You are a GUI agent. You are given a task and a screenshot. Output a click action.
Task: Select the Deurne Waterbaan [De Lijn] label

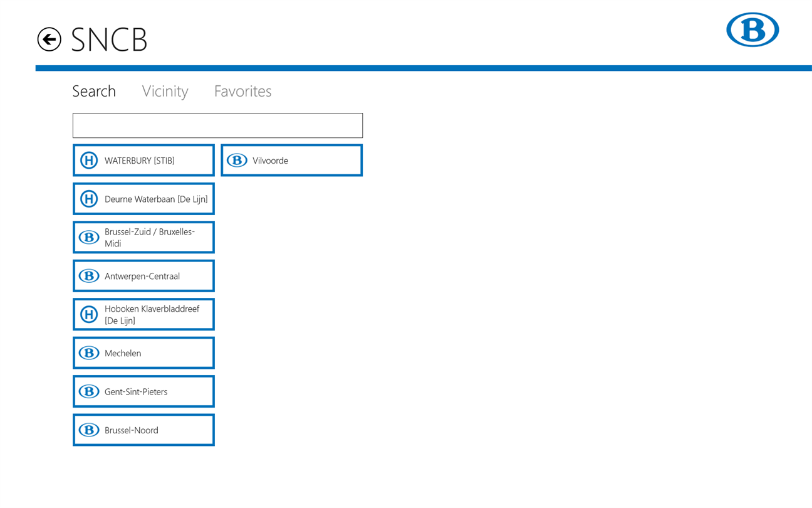[x=156, y=199]
